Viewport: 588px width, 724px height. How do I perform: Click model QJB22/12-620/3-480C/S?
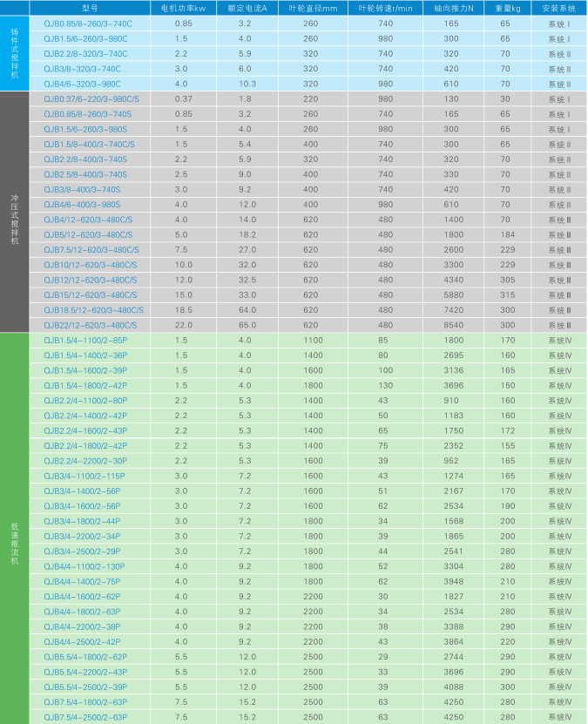[x=91, y=325]
